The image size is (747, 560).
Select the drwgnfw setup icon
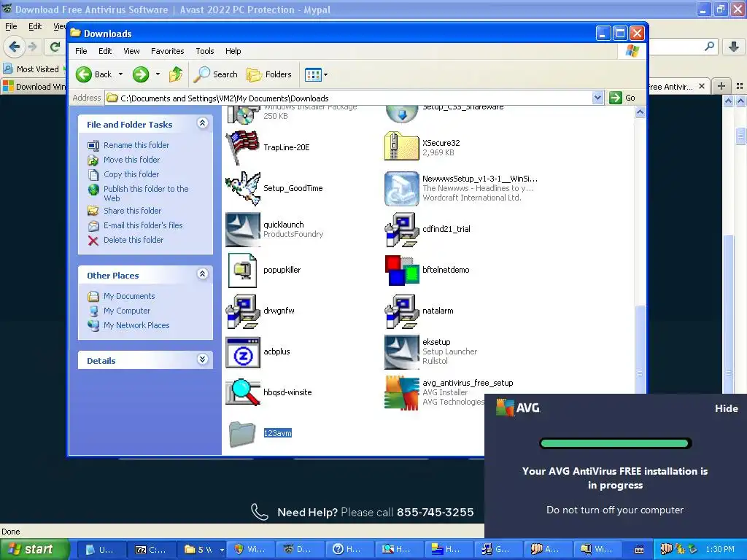pyautogui.click(x=243, y=311)
